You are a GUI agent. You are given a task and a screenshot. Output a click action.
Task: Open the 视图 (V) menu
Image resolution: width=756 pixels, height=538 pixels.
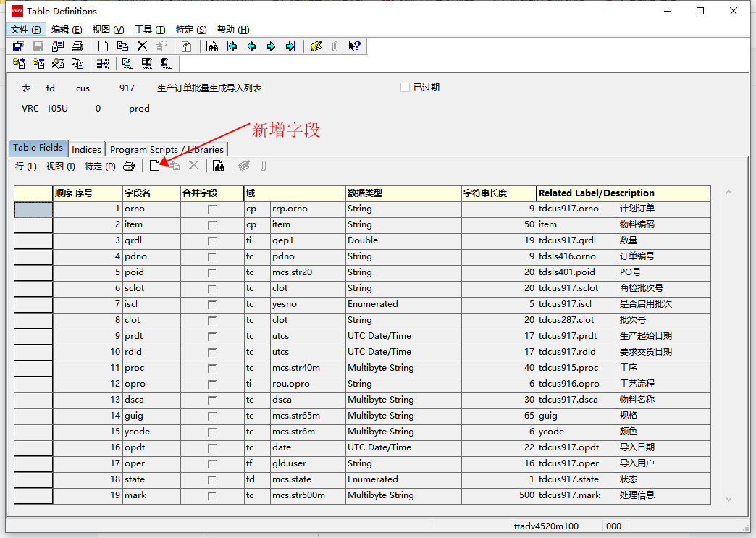107,30
